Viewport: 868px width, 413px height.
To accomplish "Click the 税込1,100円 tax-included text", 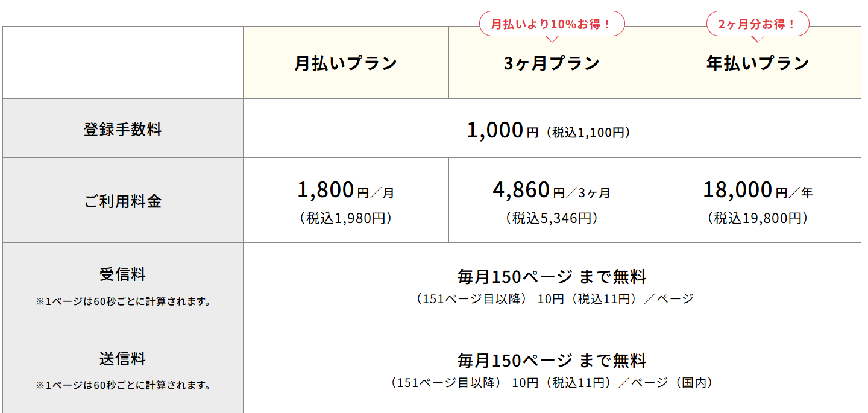I will 588,133.
